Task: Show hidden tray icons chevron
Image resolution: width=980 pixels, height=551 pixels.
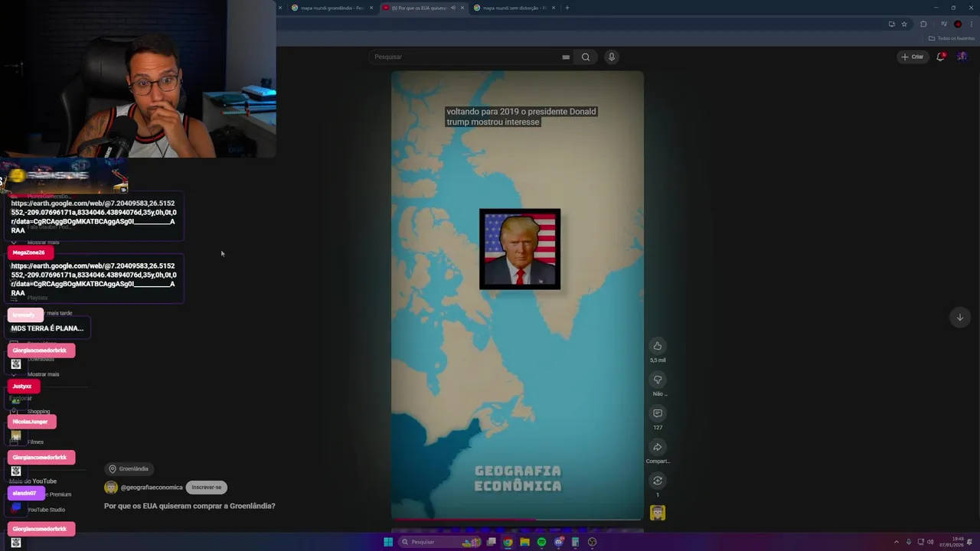Action: [897, 542]
